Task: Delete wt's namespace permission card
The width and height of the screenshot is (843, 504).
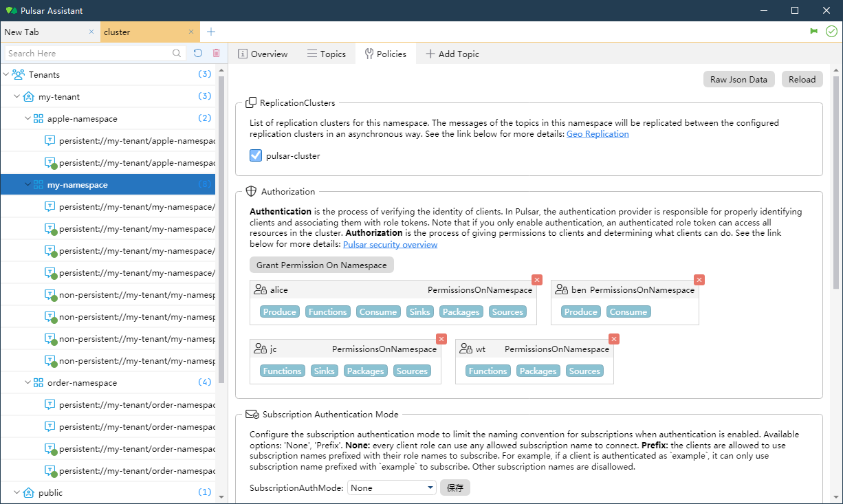Action: coord(614,339)
